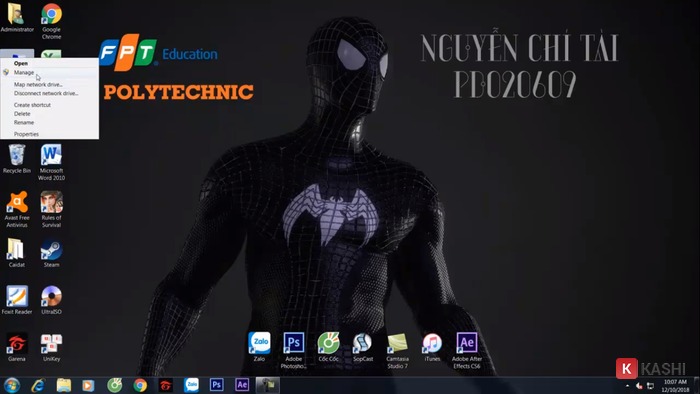Open the Recycle Bin
The image size is (700, 394).
pos(17,158)
